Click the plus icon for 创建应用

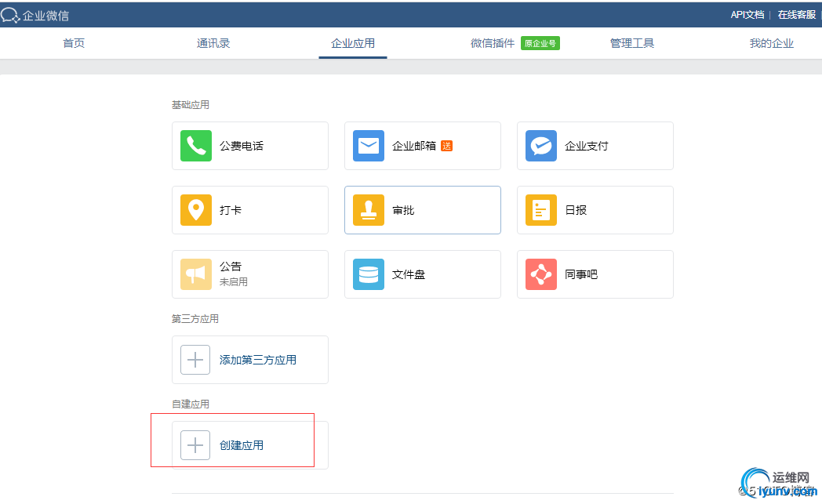click(x=195, y=445)
